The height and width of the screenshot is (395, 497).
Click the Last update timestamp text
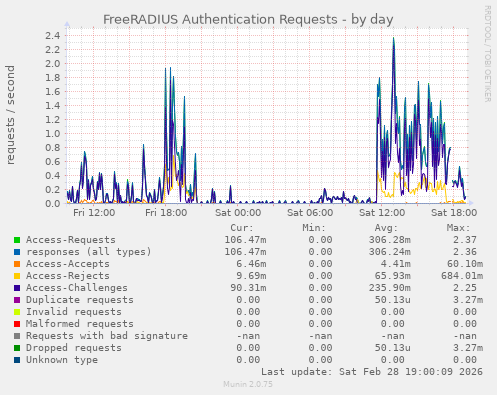372,372
